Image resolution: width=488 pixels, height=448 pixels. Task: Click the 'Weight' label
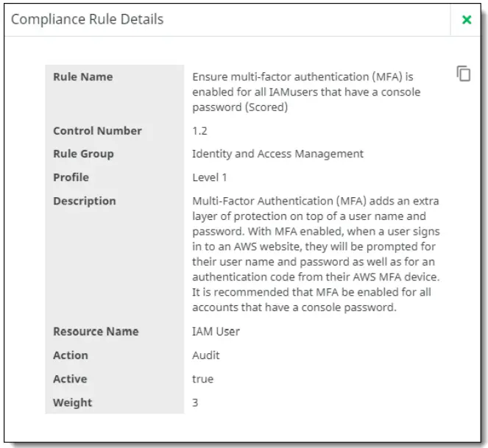(x=73, y=402)
